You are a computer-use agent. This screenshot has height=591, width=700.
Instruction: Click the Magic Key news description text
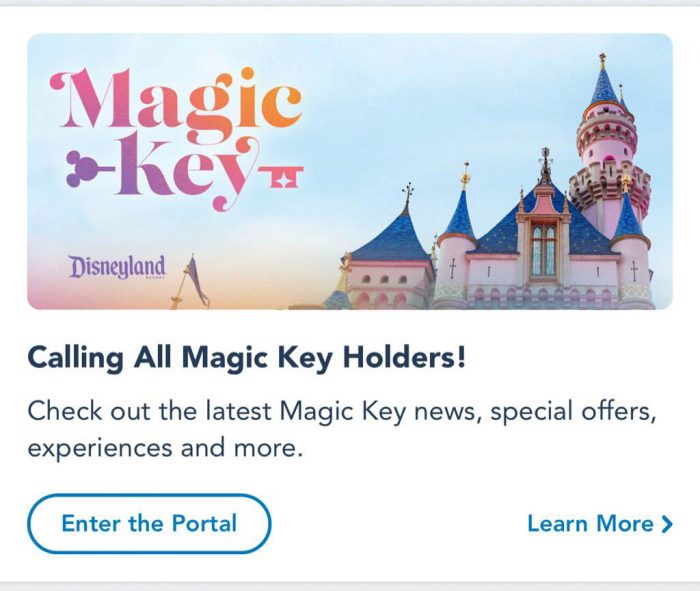click(x=342, y=429)
